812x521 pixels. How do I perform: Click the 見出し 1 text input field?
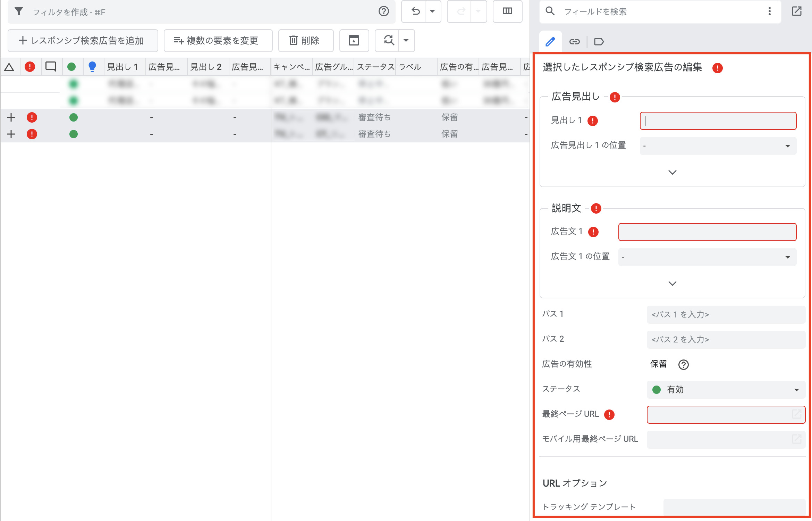(718, 121)
